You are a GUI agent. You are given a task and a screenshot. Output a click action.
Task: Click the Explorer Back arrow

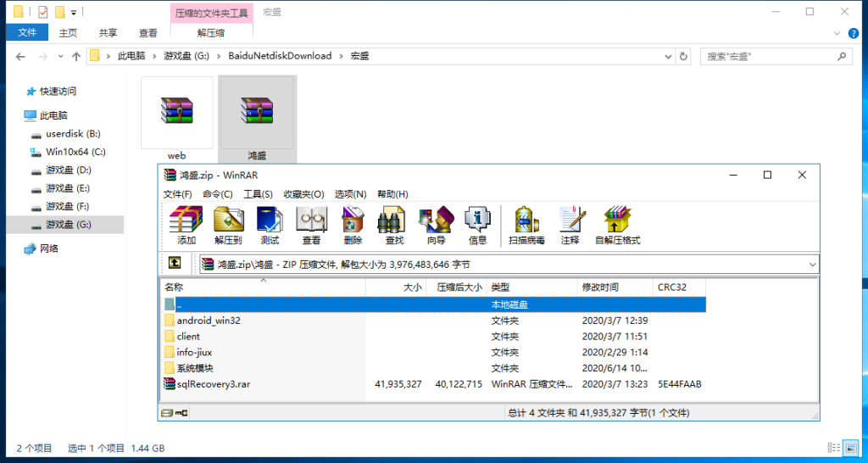point(20,57)
